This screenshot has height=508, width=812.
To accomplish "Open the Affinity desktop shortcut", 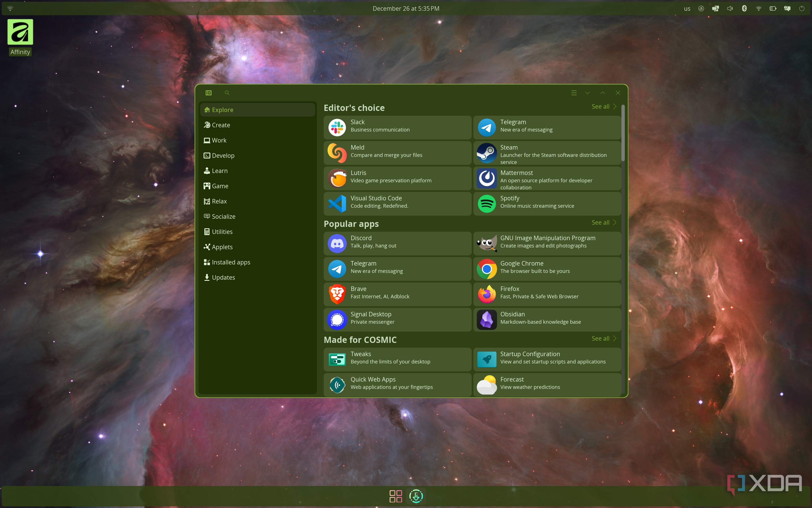I will pos(20,37).
